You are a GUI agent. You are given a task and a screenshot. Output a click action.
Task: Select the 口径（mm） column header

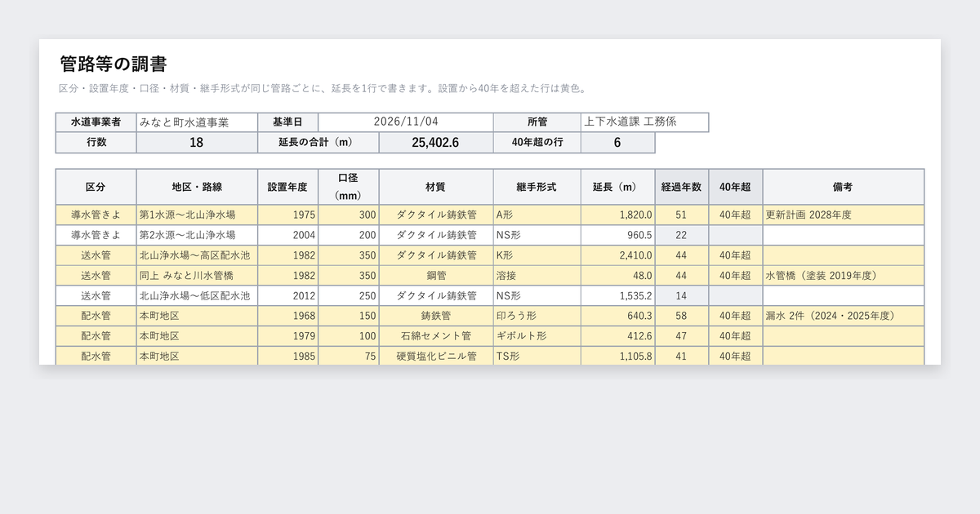click(349, 187)
